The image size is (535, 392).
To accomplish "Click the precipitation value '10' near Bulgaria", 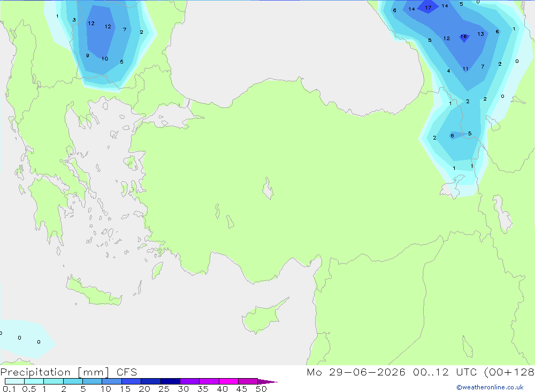I will point(105,59).
